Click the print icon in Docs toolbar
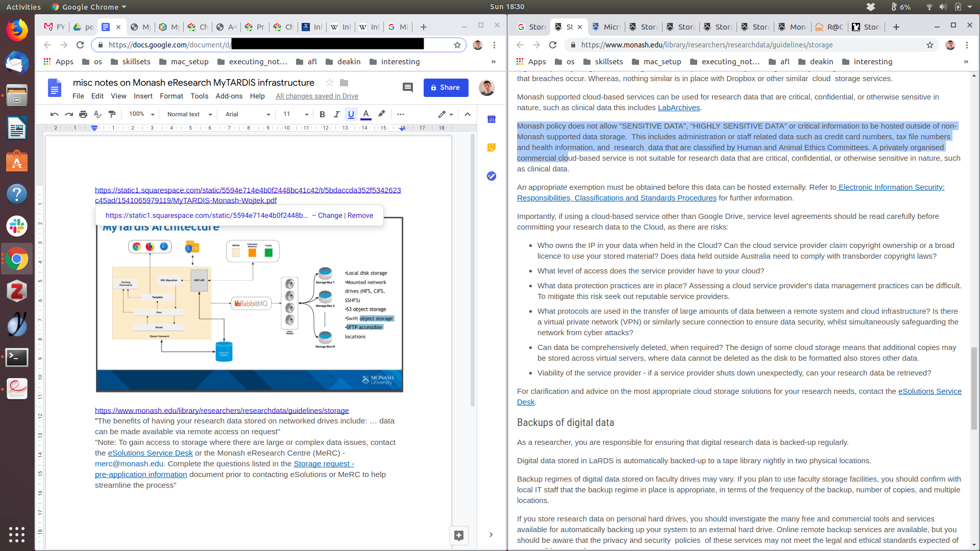Screen dimensions: 980x551 pos(83,114)
